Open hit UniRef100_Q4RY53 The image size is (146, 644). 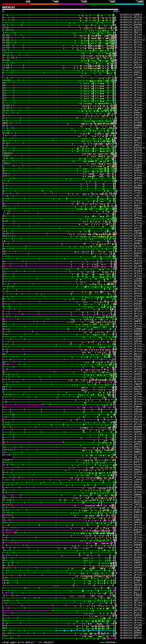click(x=131, y=27)
